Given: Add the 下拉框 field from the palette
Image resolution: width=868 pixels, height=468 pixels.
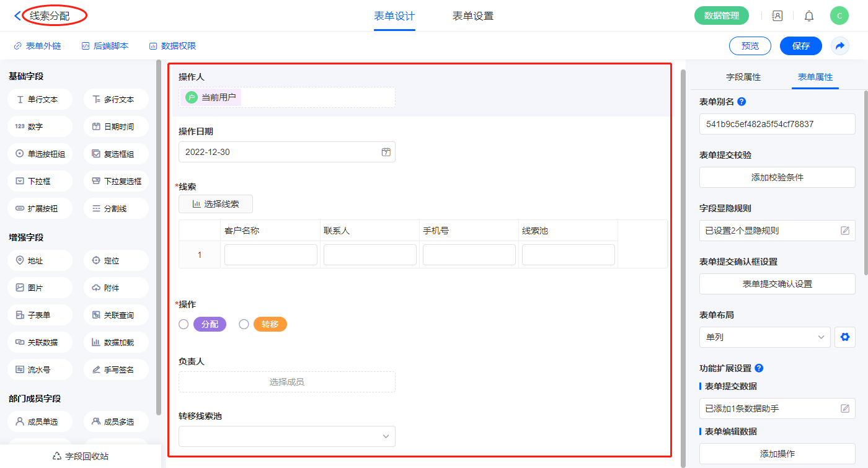Looking at the screenshot, I should pos(40,182).
